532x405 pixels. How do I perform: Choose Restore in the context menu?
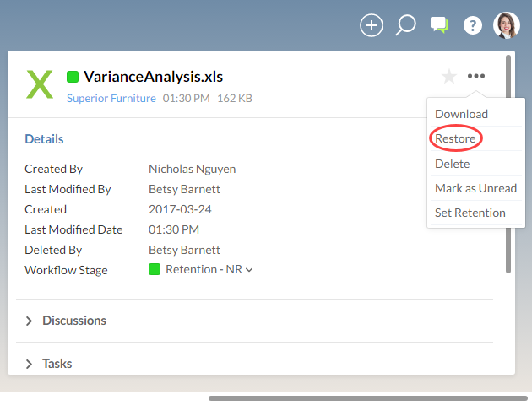coord(455,138)
